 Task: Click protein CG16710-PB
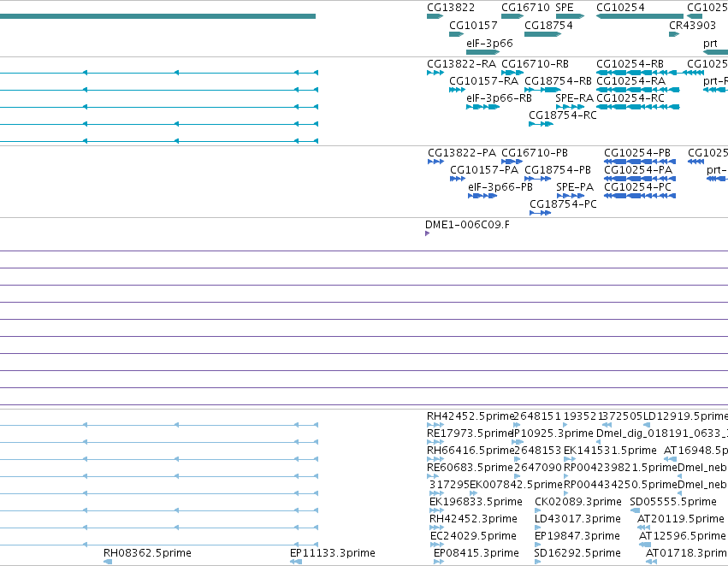tap(535, 153)
